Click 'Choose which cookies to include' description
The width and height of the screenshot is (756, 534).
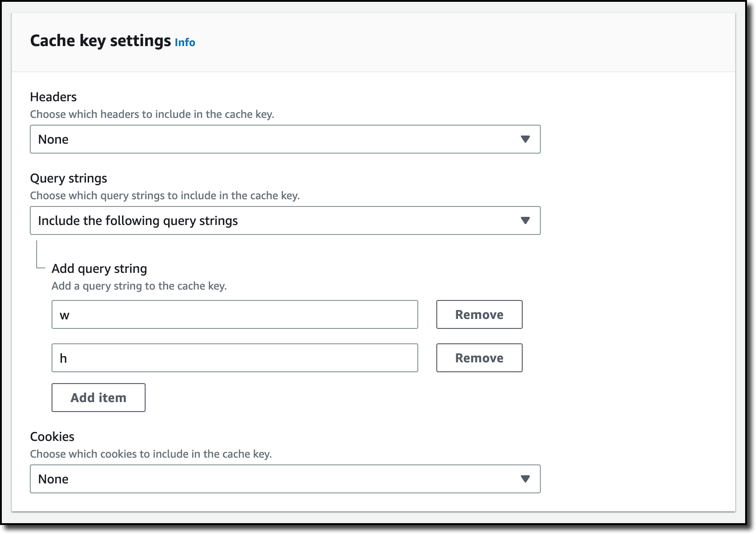pyautogui.click(x=151, y=454)
